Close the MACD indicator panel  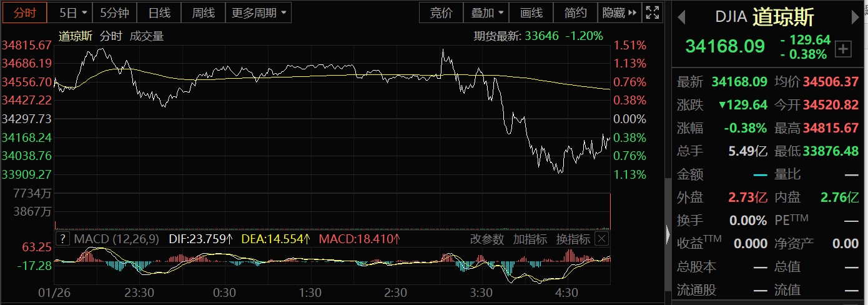(x=601, y=239)
